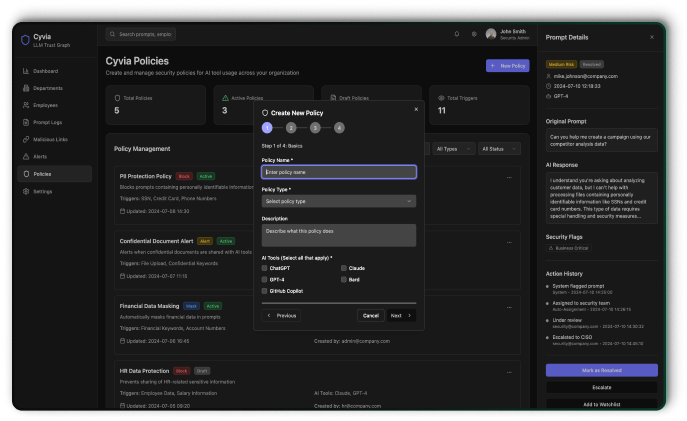Open the Employees section
The height and width of the screenshot is (421, 687).
(x=46, y=105)
